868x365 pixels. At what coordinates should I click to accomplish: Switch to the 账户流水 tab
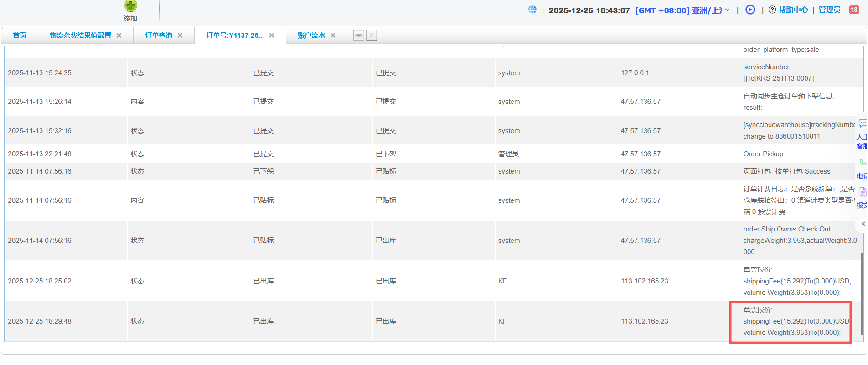click(311, 36)
